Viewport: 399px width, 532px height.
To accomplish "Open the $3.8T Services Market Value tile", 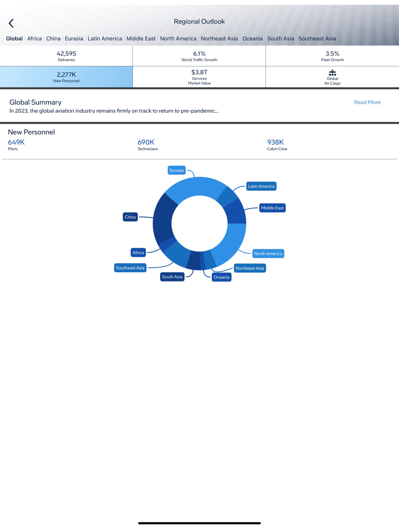I will [199, 77].
